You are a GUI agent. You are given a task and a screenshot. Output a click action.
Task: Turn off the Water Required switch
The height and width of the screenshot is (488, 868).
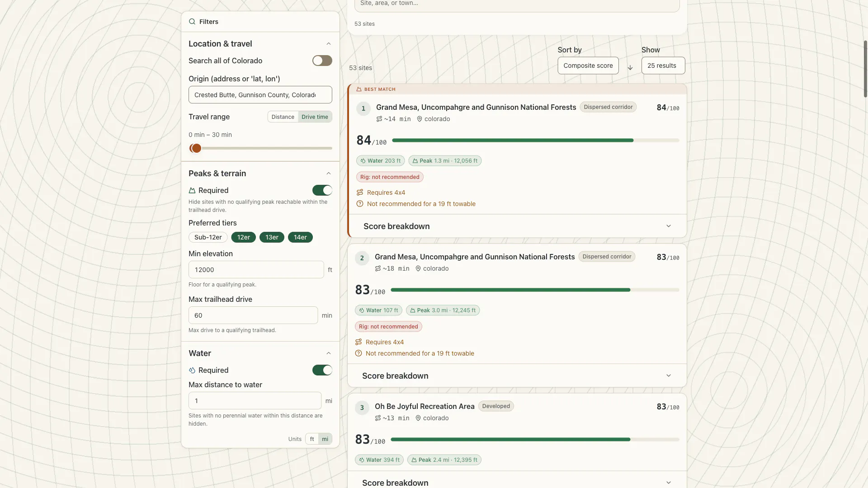[322, 370]
